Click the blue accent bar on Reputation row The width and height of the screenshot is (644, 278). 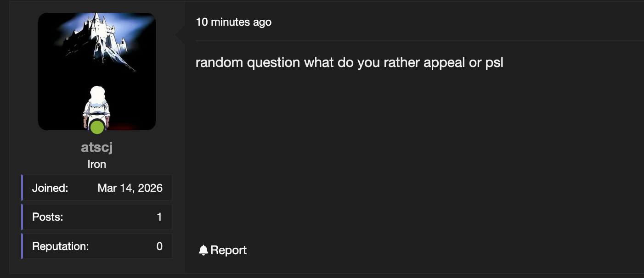pos(22,246)
